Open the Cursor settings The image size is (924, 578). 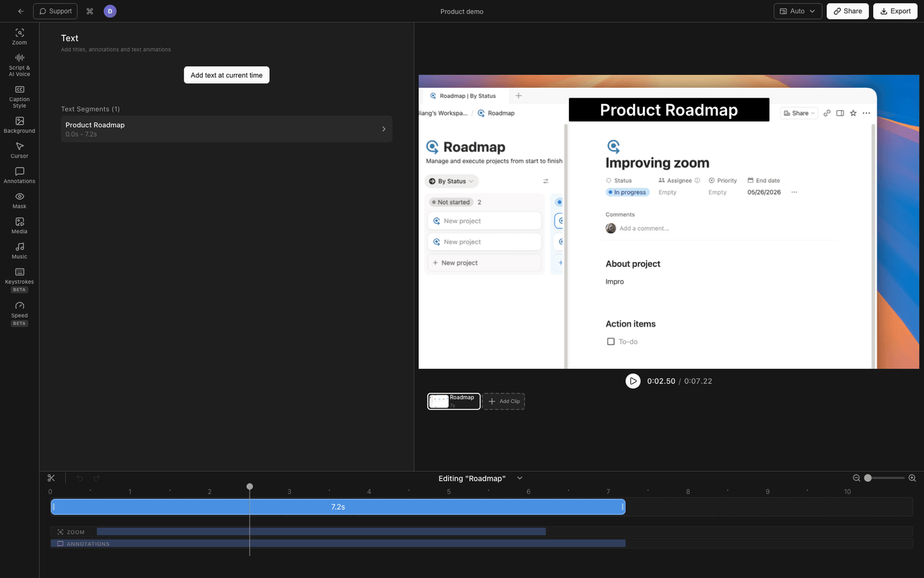[20, 150]
